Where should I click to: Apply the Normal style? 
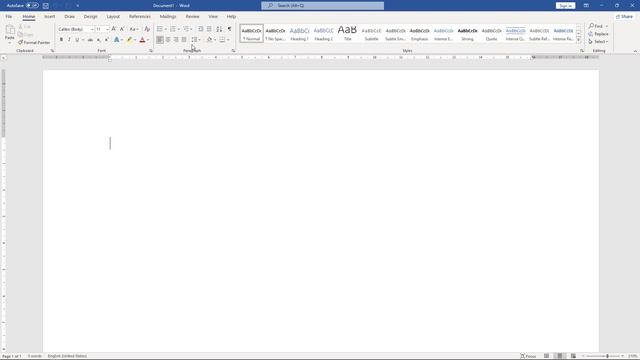[251, 33]
